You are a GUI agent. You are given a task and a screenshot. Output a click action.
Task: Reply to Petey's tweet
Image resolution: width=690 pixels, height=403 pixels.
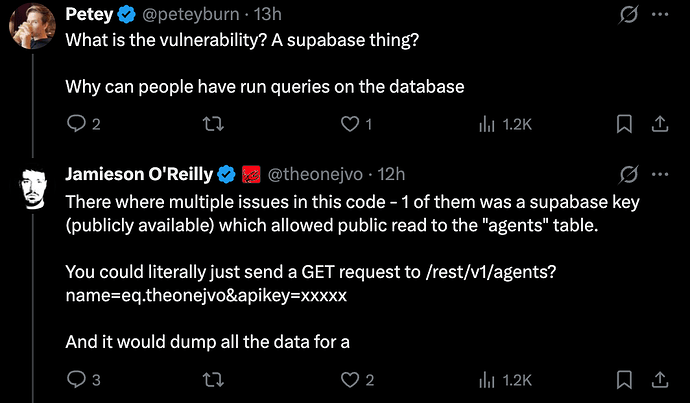(76, 124)
